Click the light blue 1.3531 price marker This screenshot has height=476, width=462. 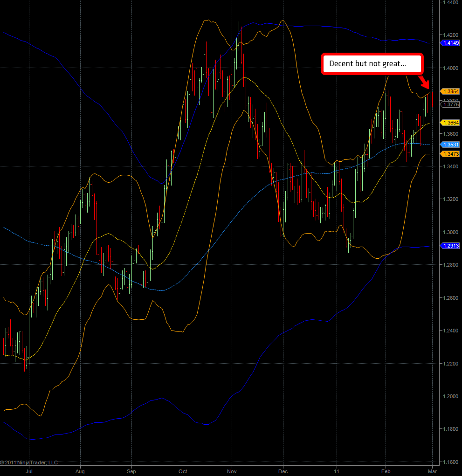(450, 145)
